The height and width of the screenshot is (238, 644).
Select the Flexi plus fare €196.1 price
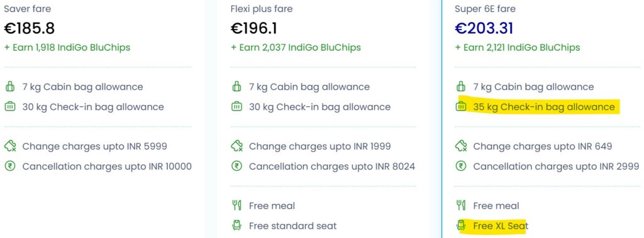[x=254, y=28]
